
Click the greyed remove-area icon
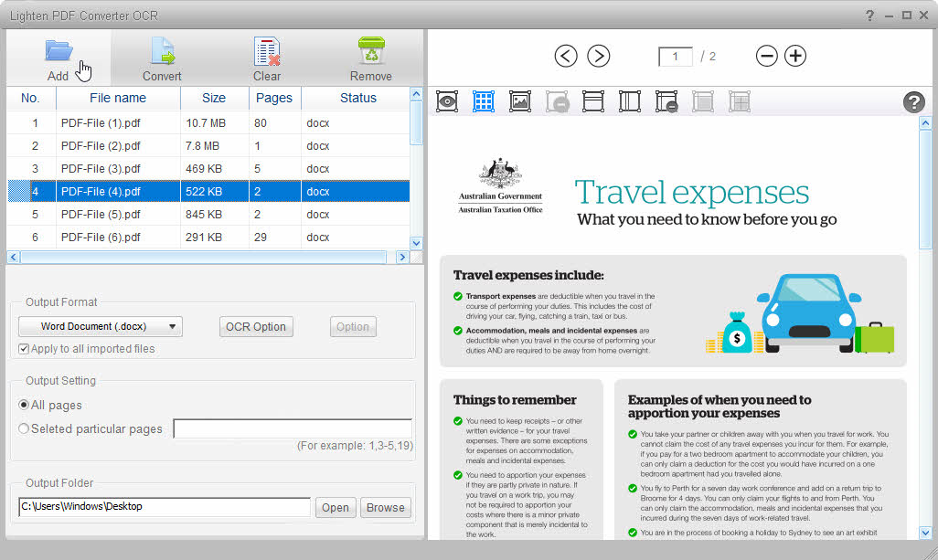(x=557, y=101)
